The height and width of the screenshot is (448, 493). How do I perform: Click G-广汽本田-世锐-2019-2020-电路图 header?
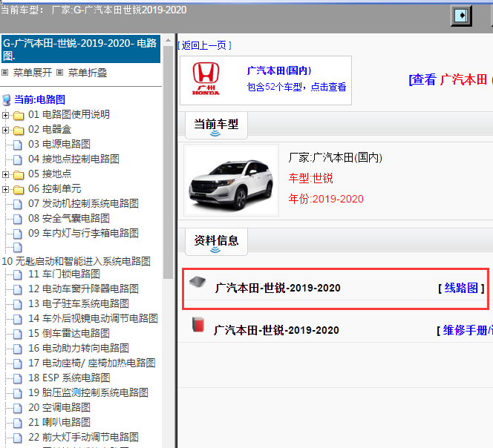(x=81, y=49)
